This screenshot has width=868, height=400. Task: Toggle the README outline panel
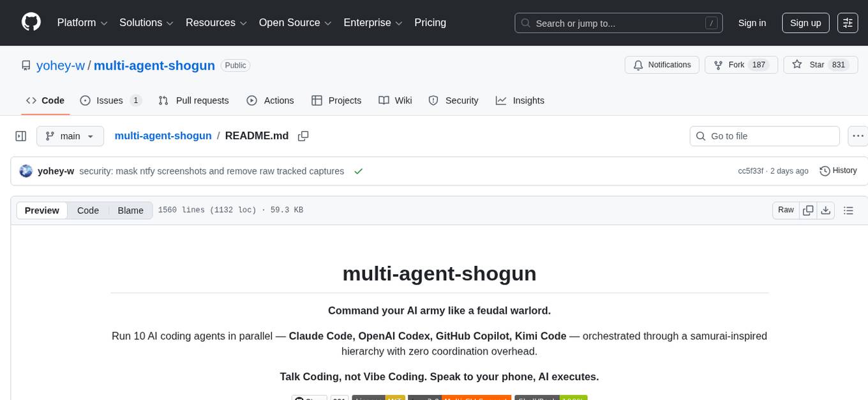(x=848, y=210)
